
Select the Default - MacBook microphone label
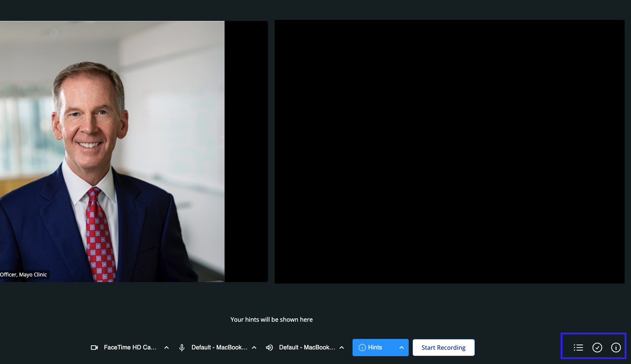219,348
